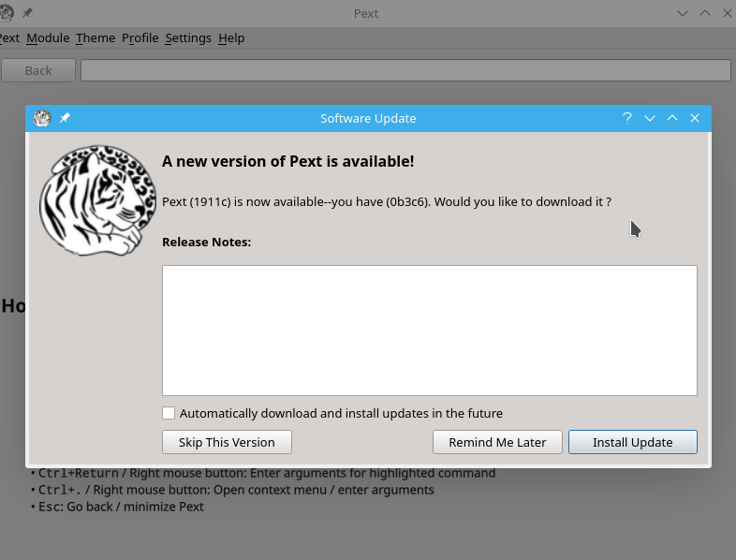736x560 pixels.
Task: Close the Software Update dialog
Action: click(x=695, y=118)
